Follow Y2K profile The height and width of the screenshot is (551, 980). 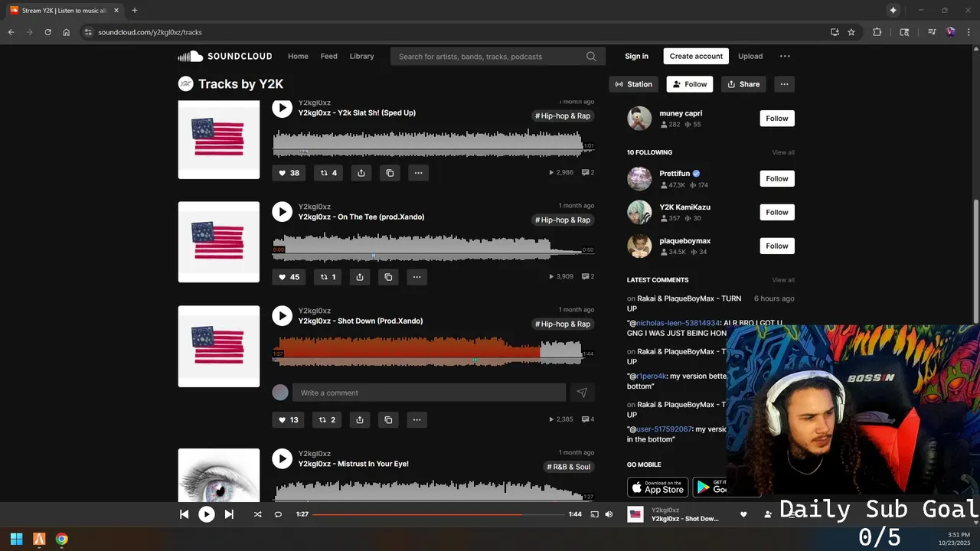[x=690, y=84]
